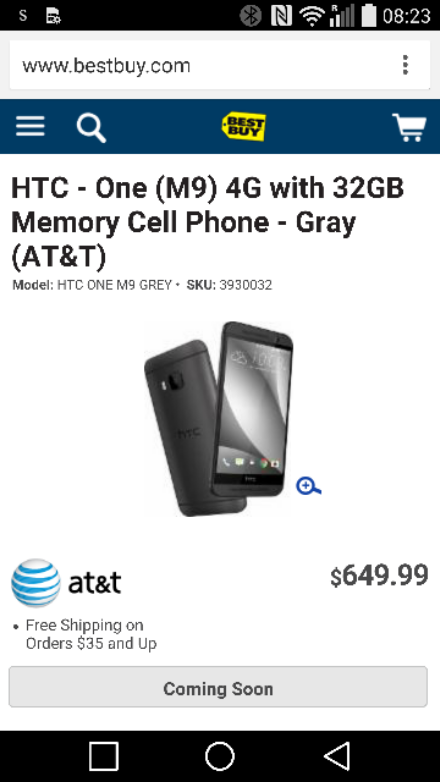The image size is (440, 782).
Task: Tap the Coming Soon button
Action: pyautogui.click(x=218, y=687)
